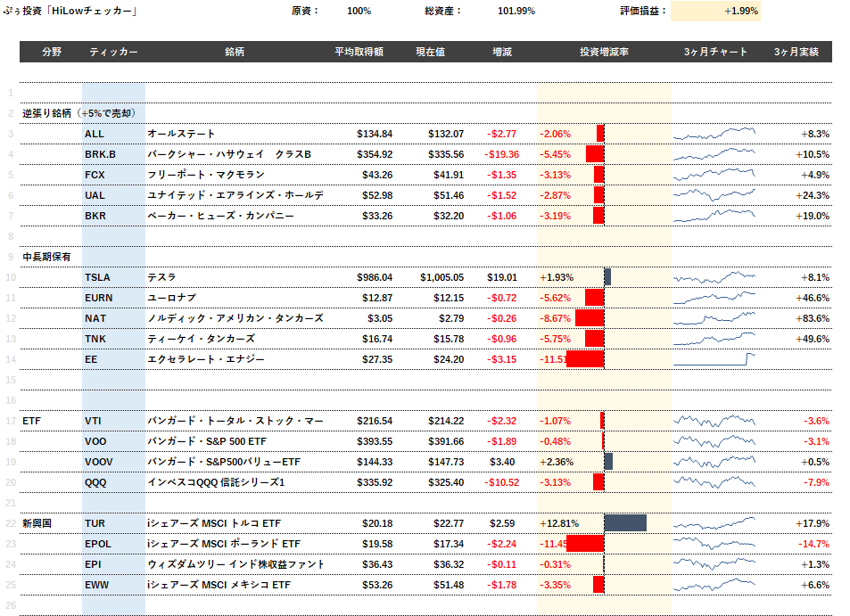Select the バークシャー・ハサウェイ クラスB name cell
This screenshot has width=850, height=616.
(x=229, y=154)
